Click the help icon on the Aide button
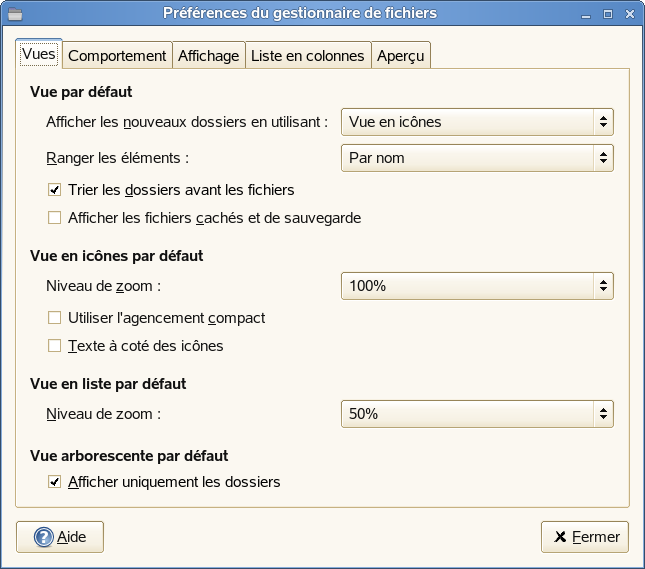The width and height of the screenshot is (645, 569). pos(43,537)
